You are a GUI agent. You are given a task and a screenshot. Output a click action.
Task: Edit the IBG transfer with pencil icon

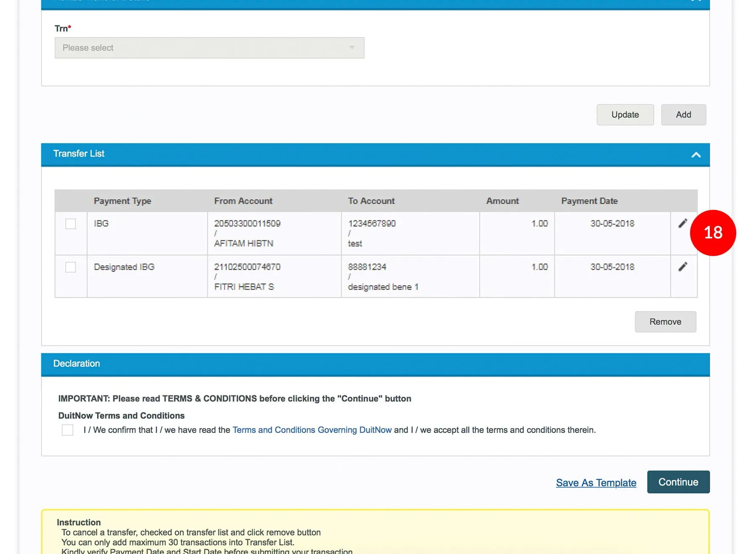click(682, 224)
